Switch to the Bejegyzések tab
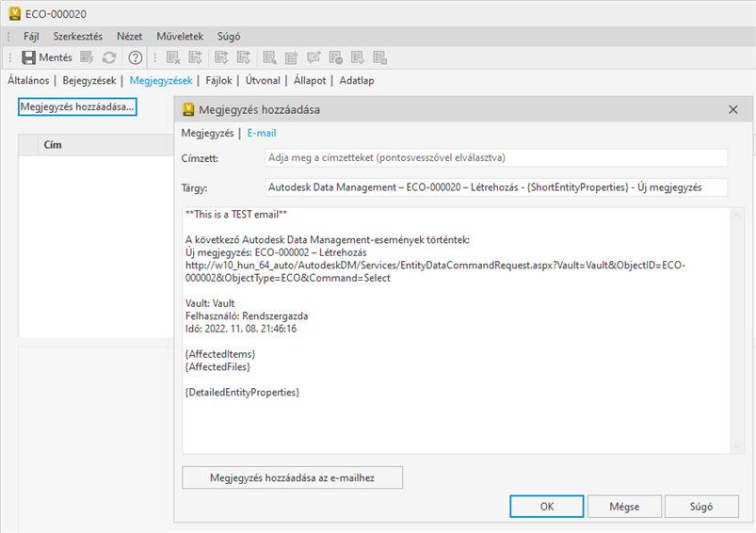Screen dimensions: 756x533 pos(89,81)
